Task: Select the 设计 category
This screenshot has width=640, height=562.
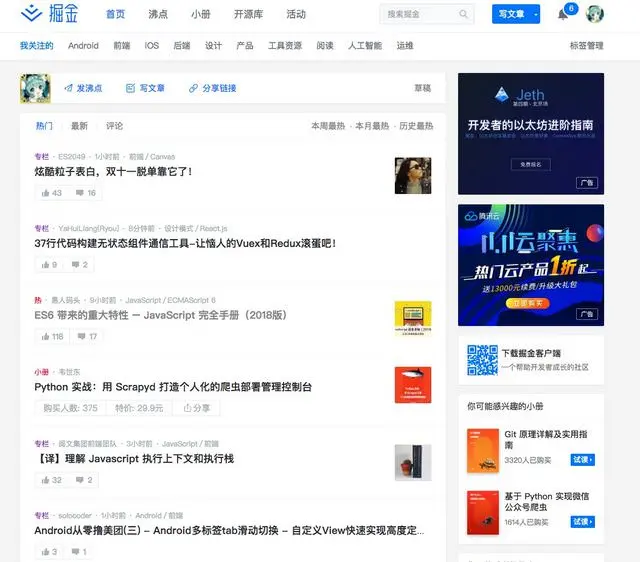Action: click(213, 46)
